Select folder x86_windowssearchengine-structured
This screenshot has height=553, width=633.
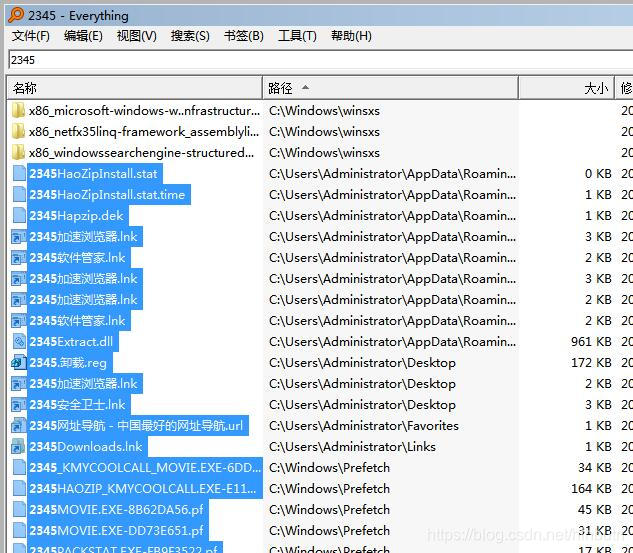[141, 153]
